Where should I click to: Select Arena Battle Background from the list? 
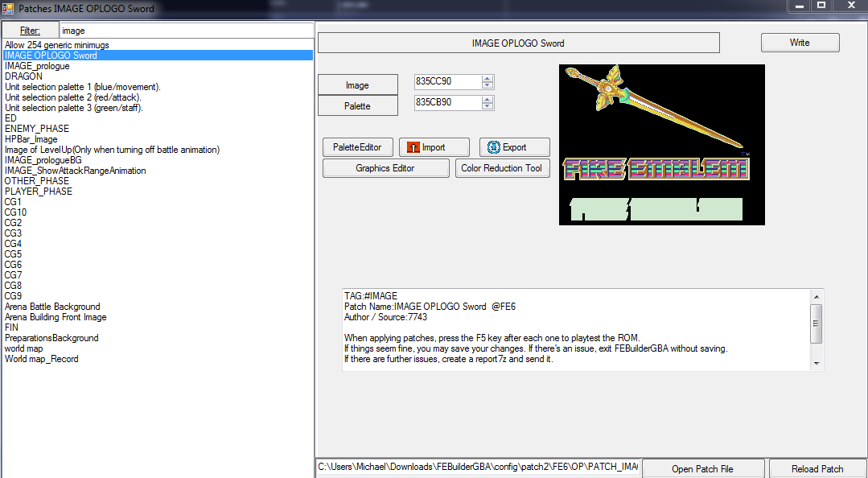coord(52,307)
